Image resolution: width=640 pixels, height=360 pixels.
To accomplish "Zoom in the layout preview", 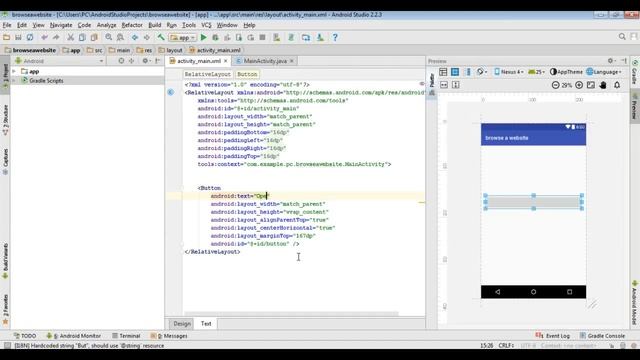I will coord(579,85).
